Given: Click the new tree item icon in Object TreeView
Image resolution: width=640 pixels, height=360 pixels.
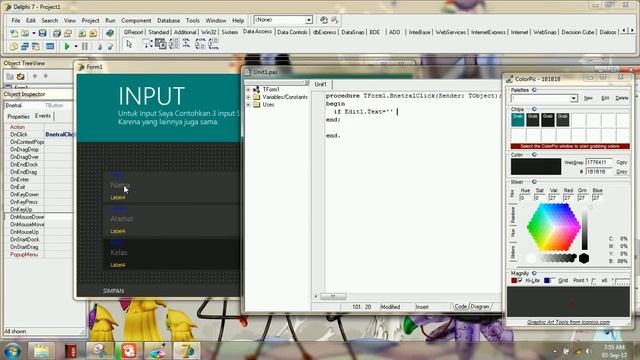Looking at the screenshot, I should click(10, 76).
